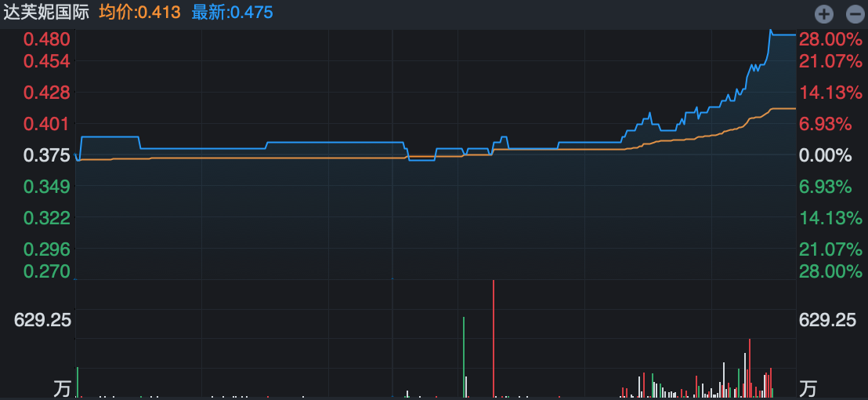Select the 0.375 baseline price label
This screenshot has height=400, width=868.
click(47, 155)
